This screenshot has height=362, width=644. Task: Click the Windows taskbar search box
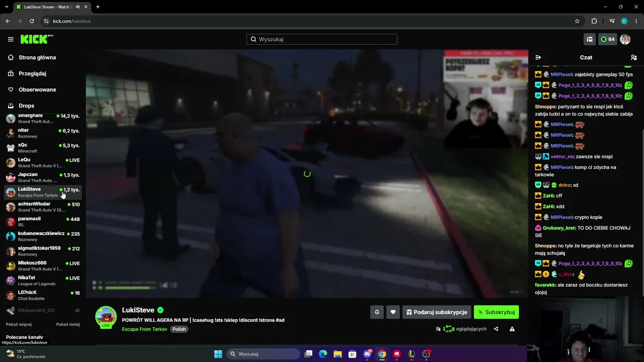[263, 354]
